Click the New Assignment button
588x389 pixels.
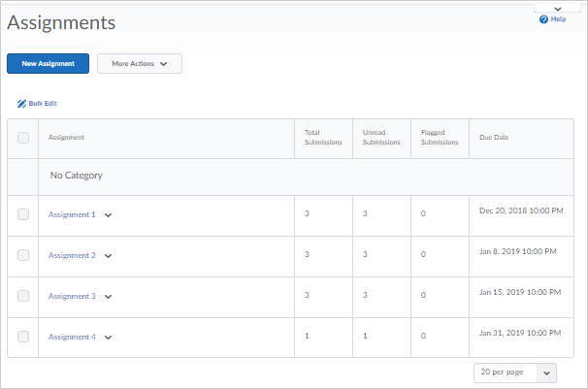pos(48,63)
